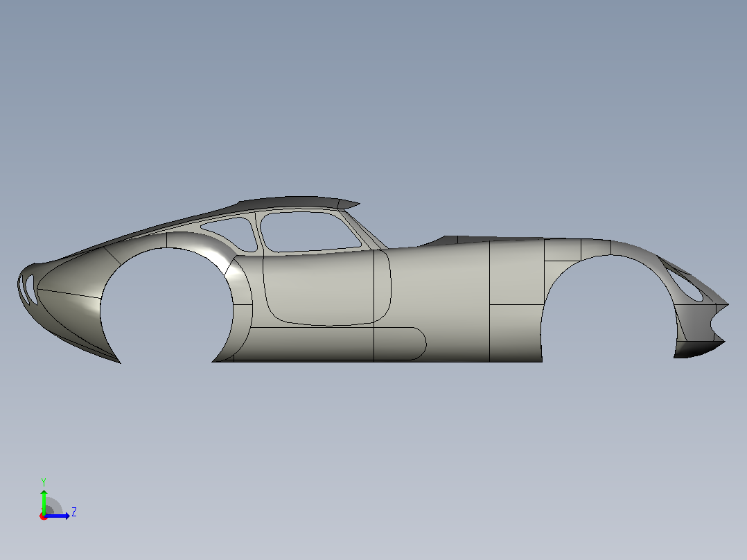Click the blue Z axis arrow of the triad
Viewport: 747px width, 560px height.
[58, 516]
